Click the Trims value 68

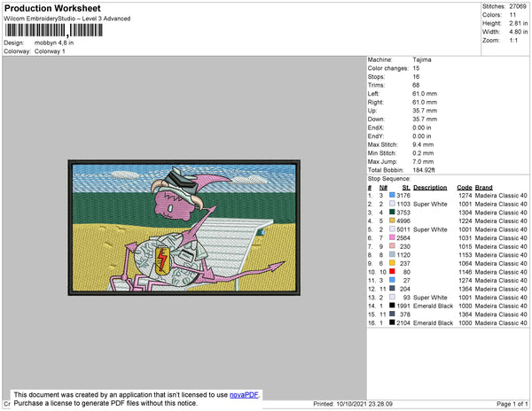pyautogui.click(x=417, y=85)
